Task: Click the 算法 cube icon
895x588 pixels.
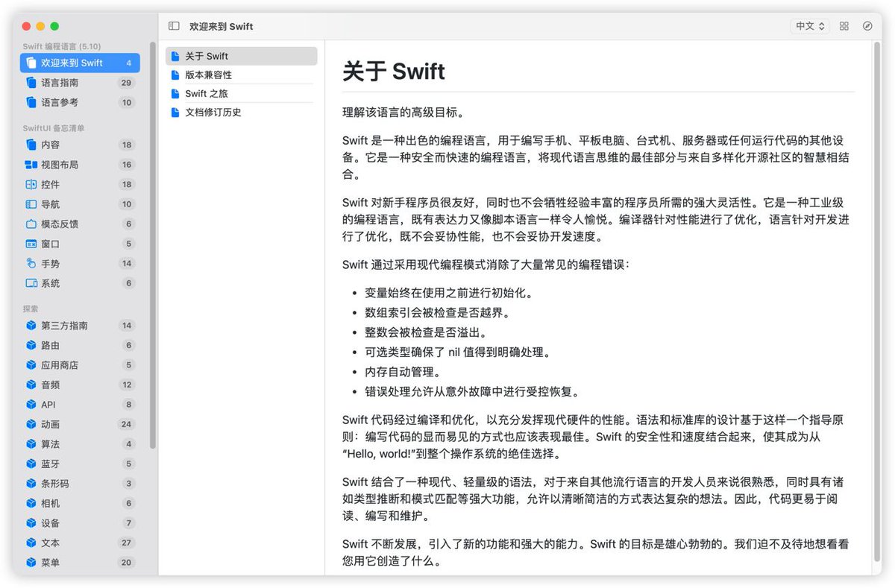Action: pyautogui.click(x=31, y=444)
